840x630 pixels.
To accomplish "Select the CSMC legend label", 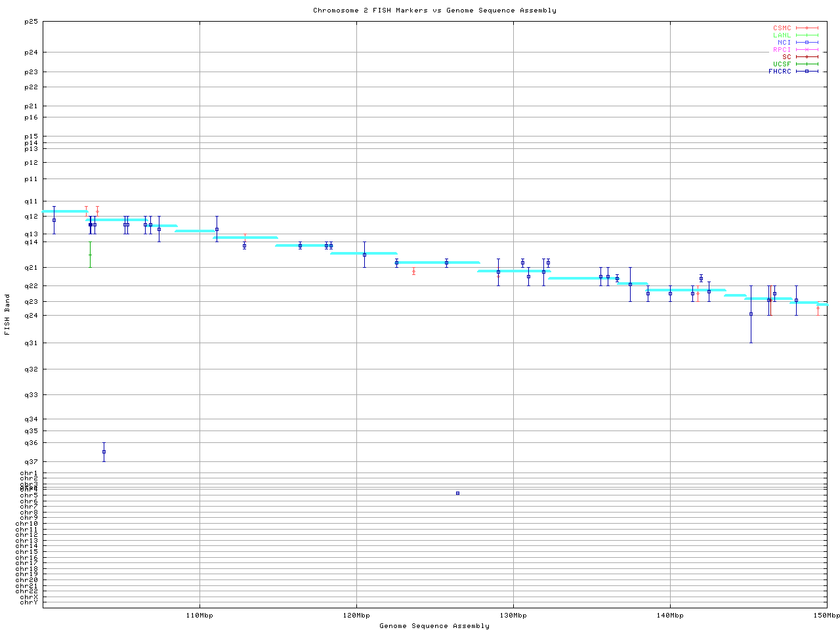I will point(782,28).
